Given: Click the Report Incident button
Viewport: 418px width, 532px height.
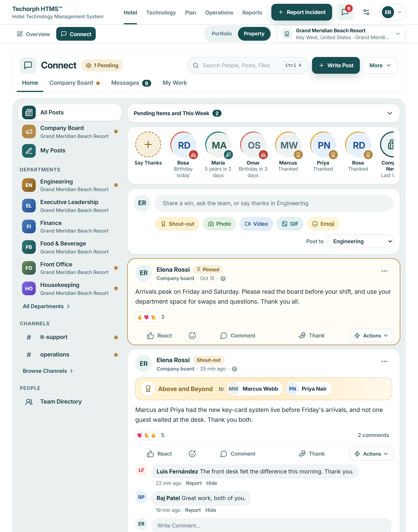Looking at the screenshot, I should pos(302,12).
